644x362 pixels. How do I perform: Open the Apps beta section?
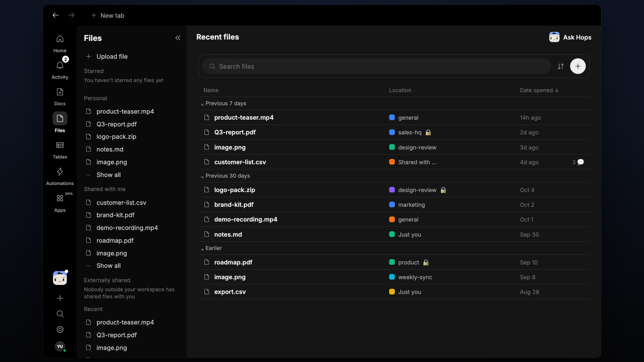(60, 203)
